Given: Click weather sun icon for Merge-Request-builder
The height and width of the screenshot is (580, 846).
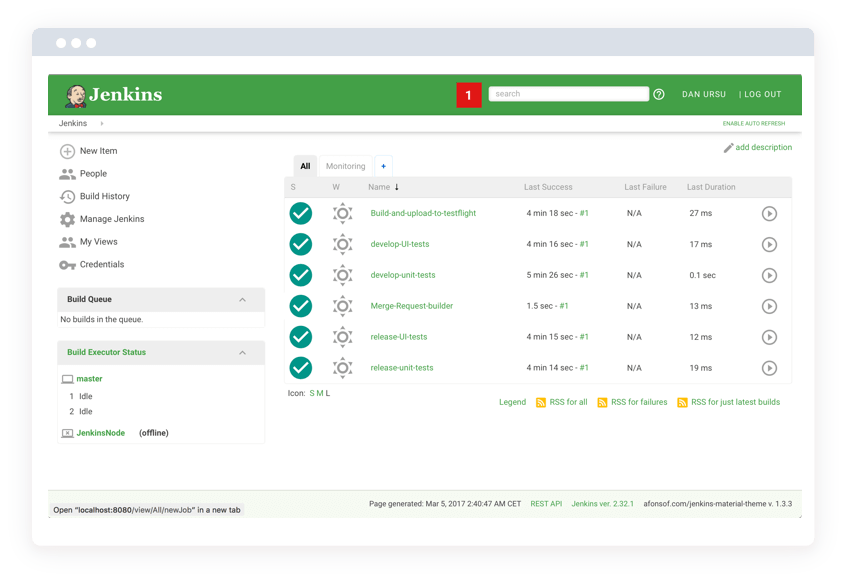Looking at the screenshot, I should (x=343, y=306).
